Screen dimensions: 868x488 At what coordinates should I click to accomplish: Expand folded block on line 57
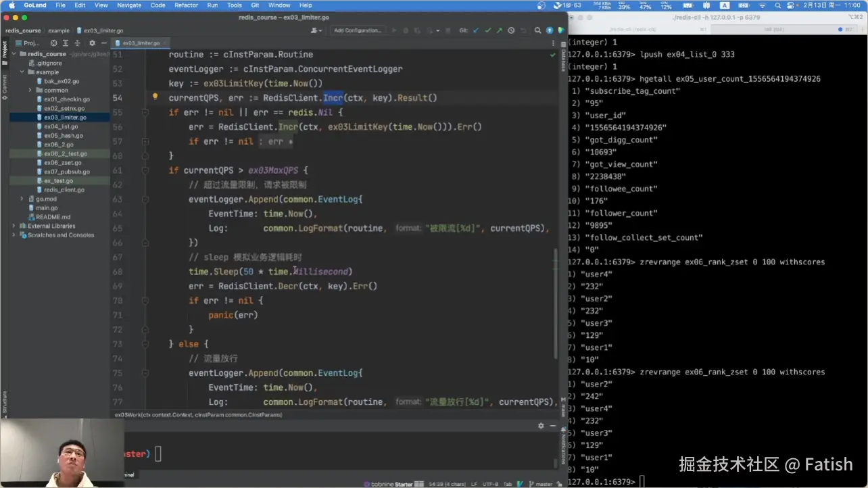pos(145,141)
